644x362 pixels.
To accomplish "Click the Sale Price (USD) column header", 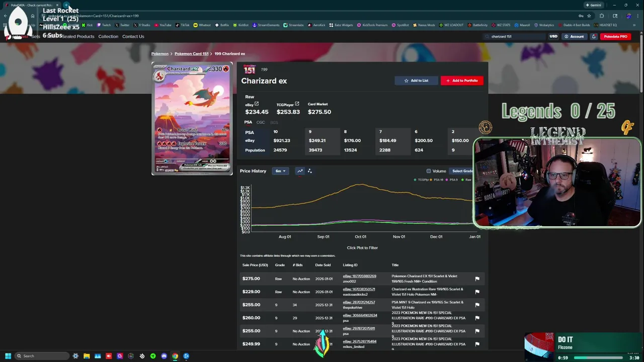I will click(255, 265).
